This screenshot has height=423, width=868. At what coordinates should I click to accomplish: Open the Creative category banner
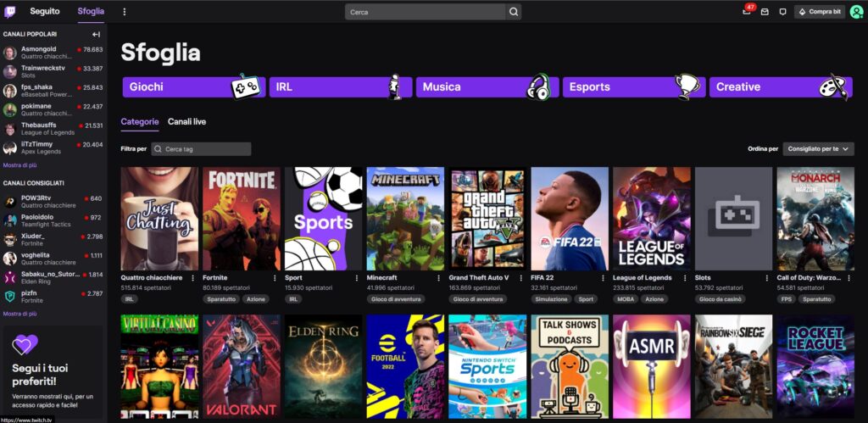click(x=781, y=87)
